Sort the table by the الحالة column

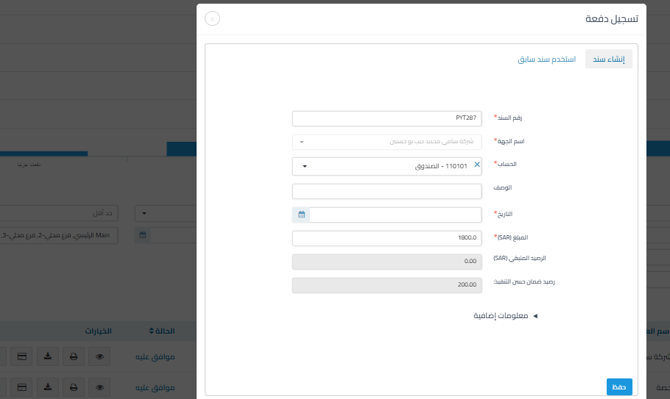pos(162,331)
